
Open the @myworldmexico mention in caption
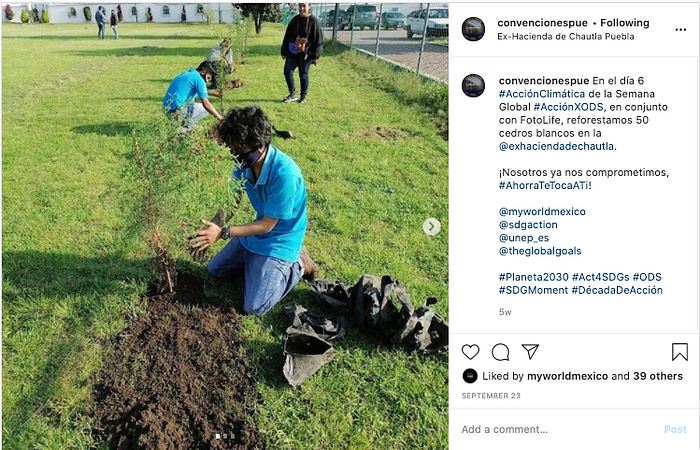(x=542, y=212)
